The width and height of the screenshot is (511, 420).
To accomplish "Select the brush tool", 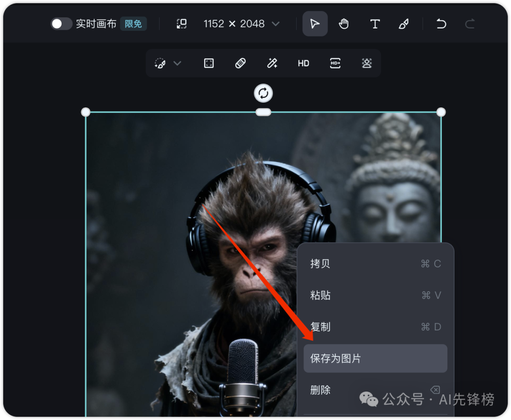I will coord(404,24).
